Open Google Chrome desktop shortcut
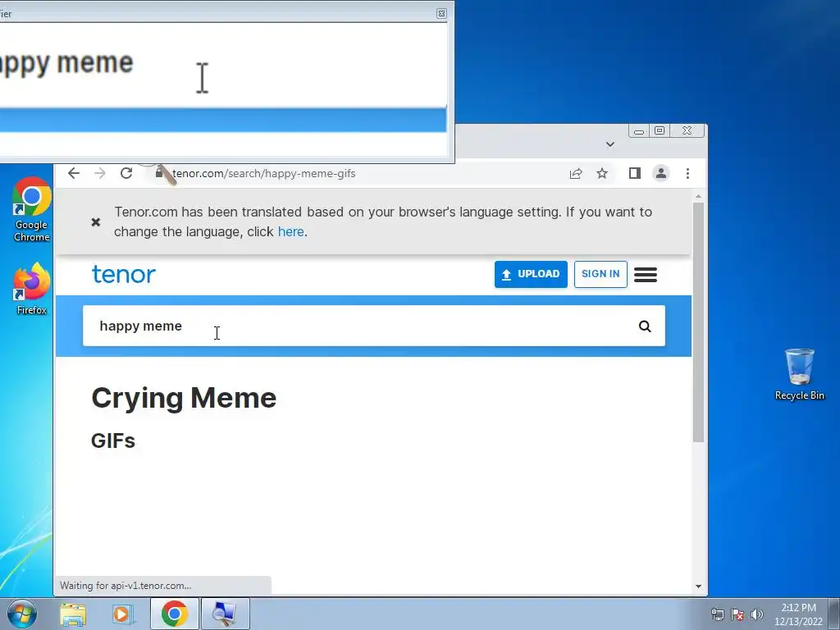 (x=32, y=209)
